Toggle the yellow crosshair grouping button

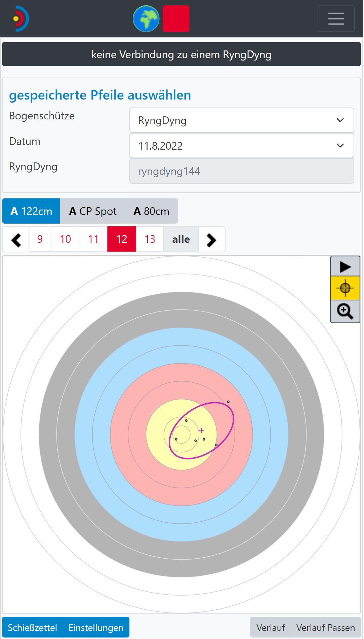345,288
